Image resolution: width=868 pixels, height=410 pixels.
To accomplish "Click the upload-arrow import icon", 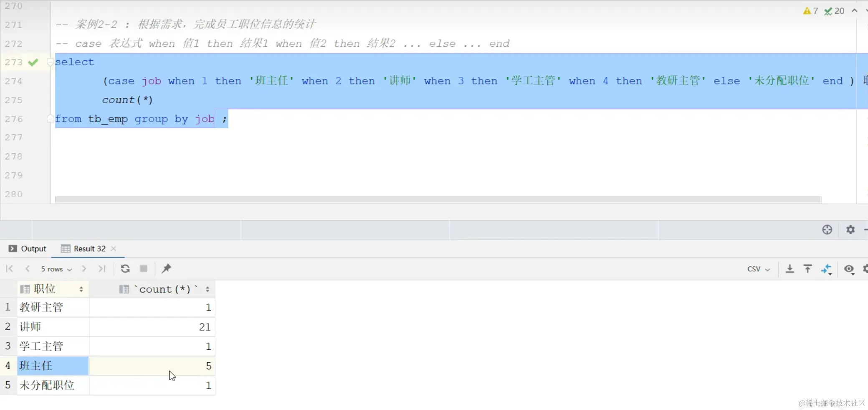I will click(x=808, y=269).
